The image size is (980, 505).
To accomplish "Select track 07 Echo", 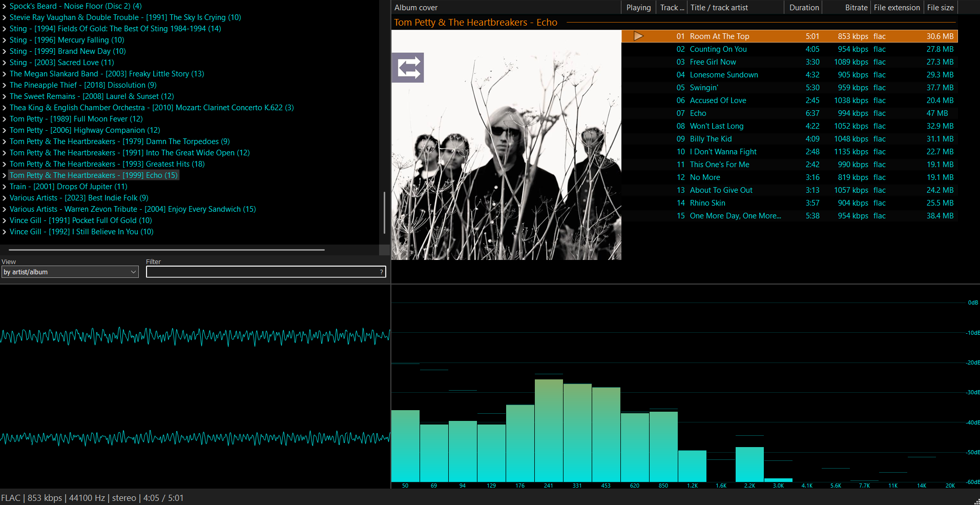I will pyautogui.click(x=789, y=113).
